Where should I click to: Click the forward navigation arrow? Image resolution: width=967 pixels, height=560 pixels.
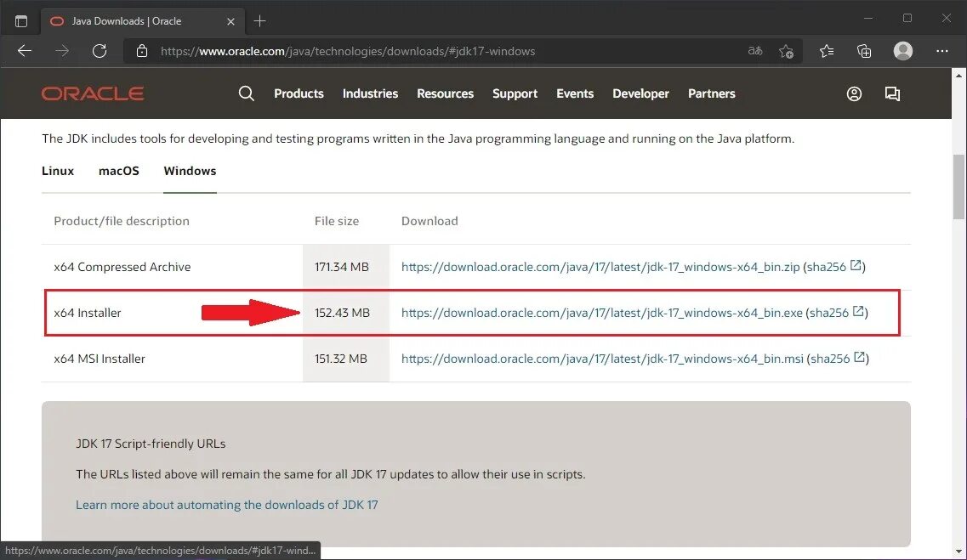[62, 51]
